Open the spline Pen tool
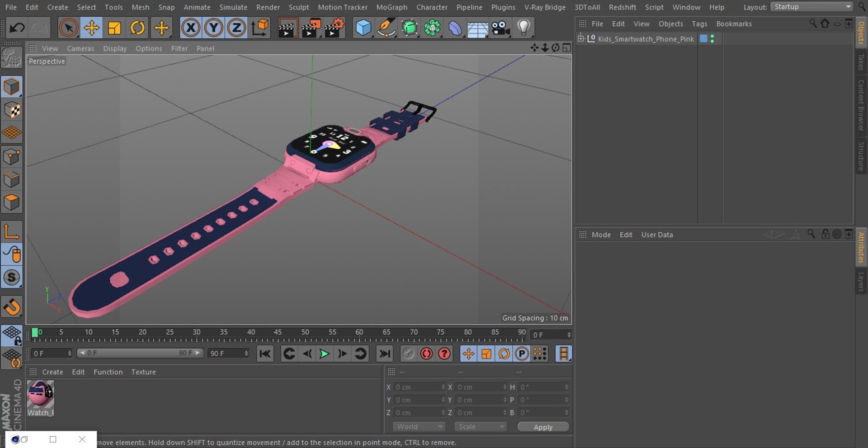Viewport: 868px width, 448px height. 387,28
